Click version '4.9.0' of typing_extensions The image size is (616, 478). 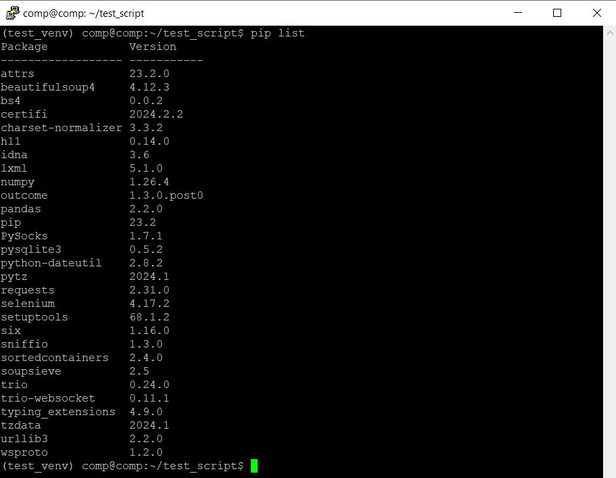(146, 412)
